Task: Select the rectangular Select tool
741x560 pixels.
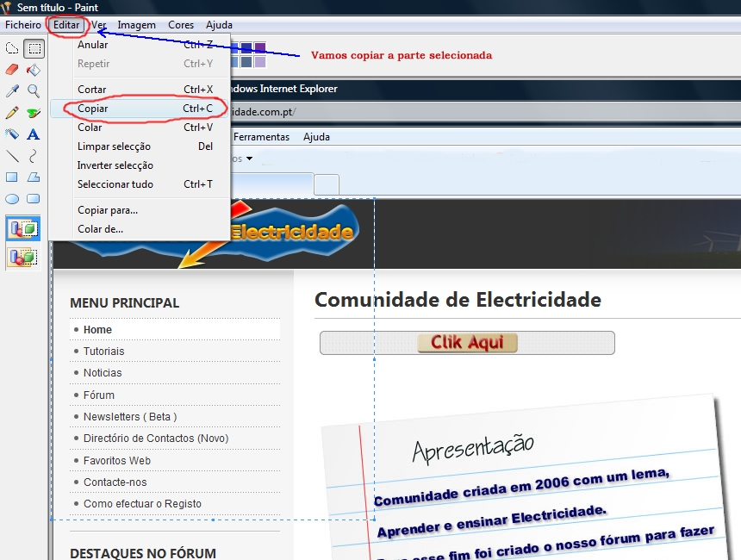Action: 34,48
